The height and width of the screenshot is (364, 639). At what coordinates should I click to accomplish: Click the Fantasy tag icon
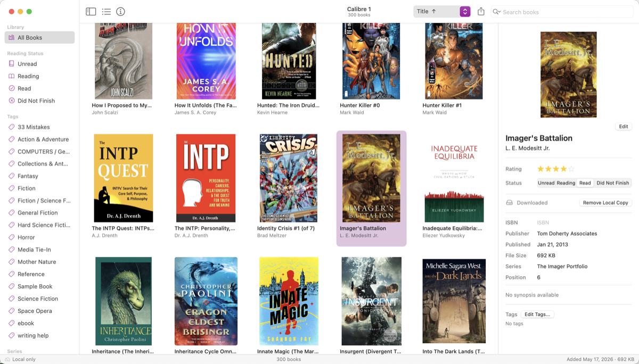coord(12,176)
